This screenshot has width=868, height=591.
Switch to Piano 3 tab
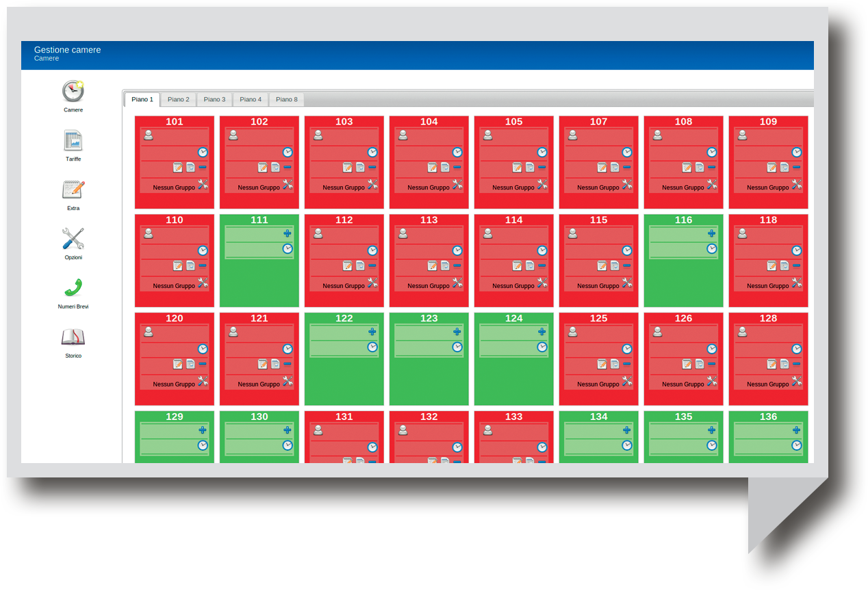click(214, 100)
